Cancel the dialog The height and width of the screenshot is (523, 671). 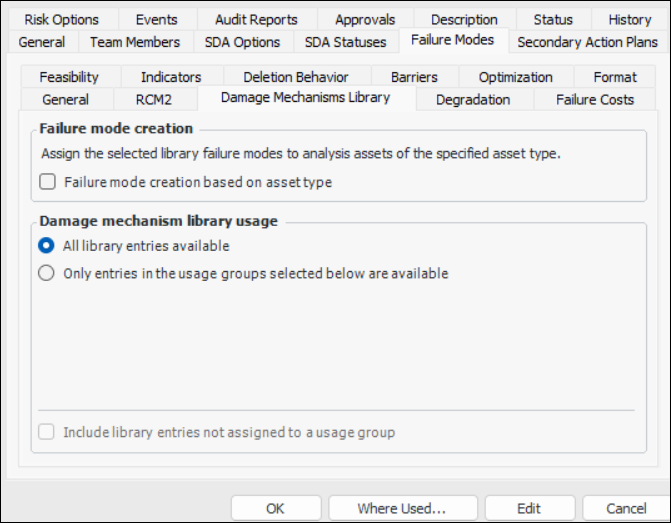626,508
